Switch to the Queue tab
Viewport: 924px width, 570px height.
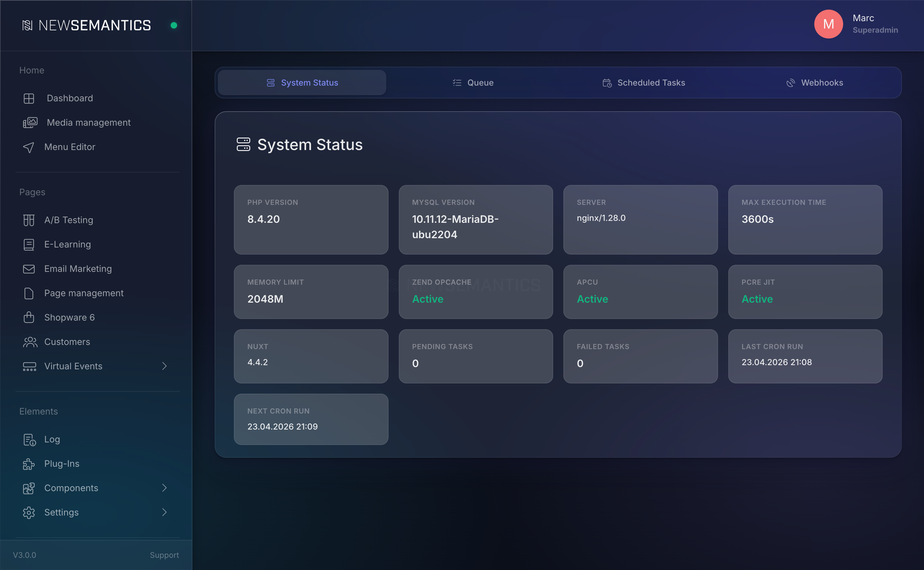[473, 83]
